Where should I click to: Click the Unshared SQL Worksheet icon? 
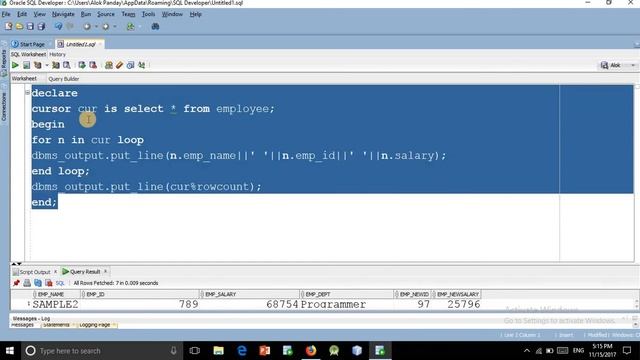coord(109,65)
